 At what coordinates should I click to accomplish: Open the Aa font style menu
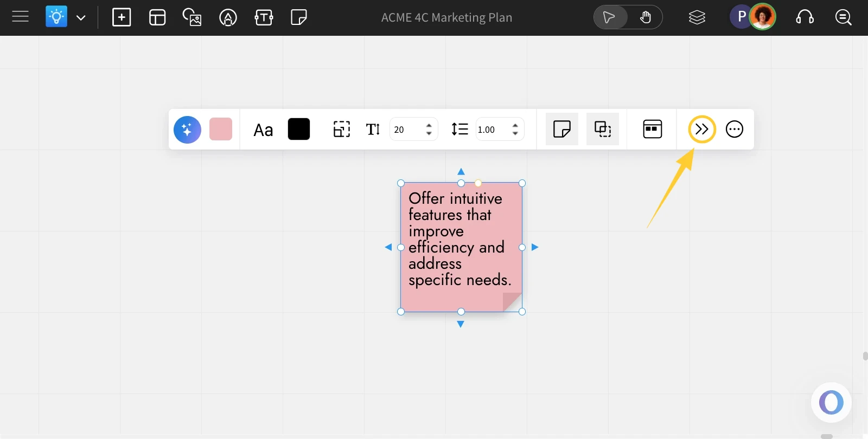[x=263, y=130]
